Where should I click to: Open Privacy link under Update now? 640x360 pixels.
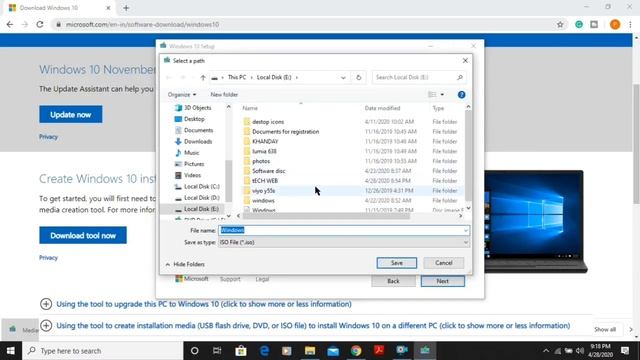48,137
